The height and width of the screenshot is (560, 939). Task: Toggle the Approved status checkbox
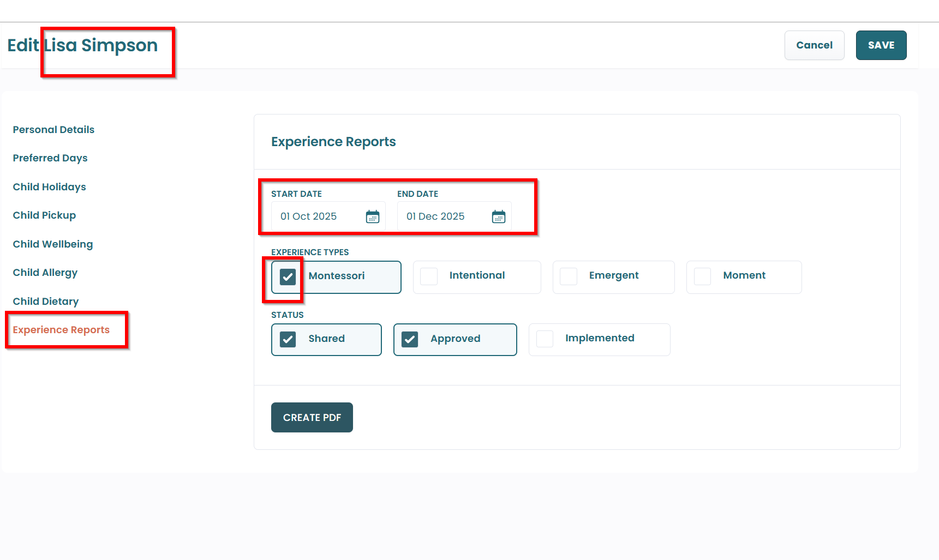click(x=410, y=339)
